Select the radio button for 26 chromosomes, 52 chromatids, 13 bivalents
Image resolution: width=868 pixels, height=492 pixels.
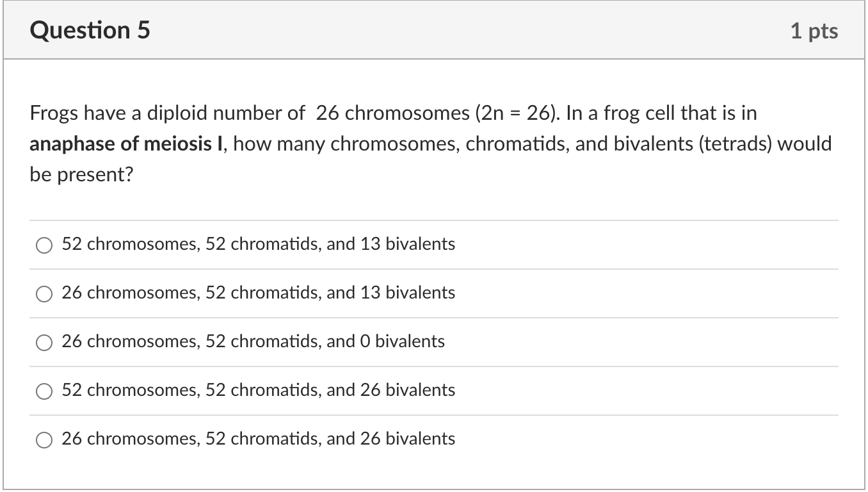click(x=44, y=294)
